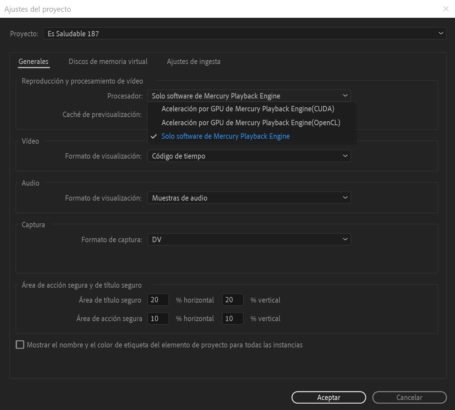Click the Procesador dropdown arrow
Image resolution: width=455 pixels, height=410 pixels.
tap(345, 96)
